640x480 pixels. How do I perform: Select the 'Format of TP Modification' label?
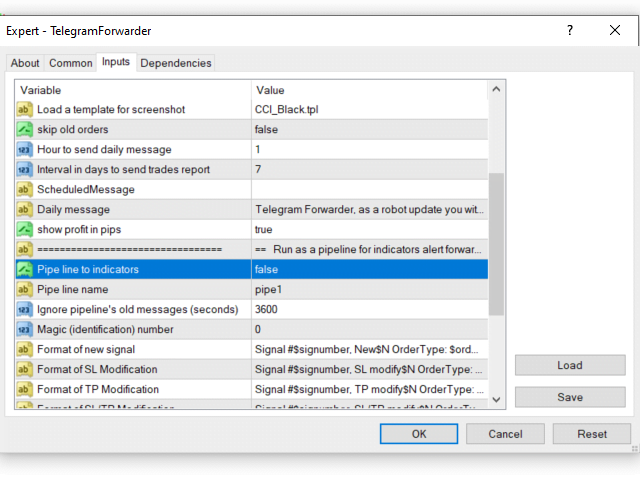98,389
